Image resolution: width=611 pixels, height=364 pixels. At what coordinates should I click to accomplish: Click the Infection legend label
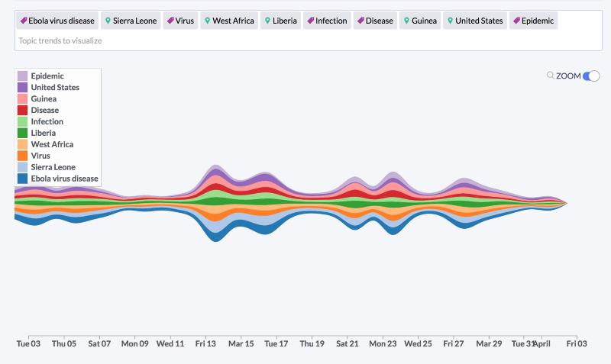pos(47,121)
